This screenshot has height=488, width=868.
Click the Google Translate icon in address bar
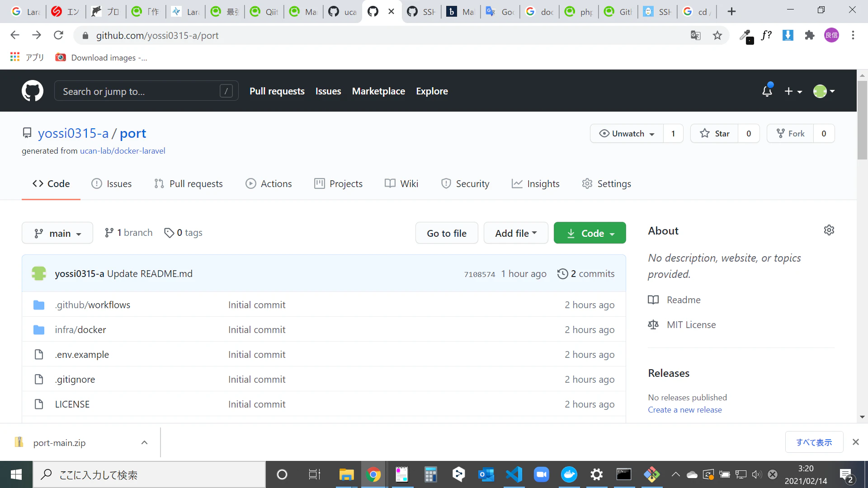tap(695, 35)
